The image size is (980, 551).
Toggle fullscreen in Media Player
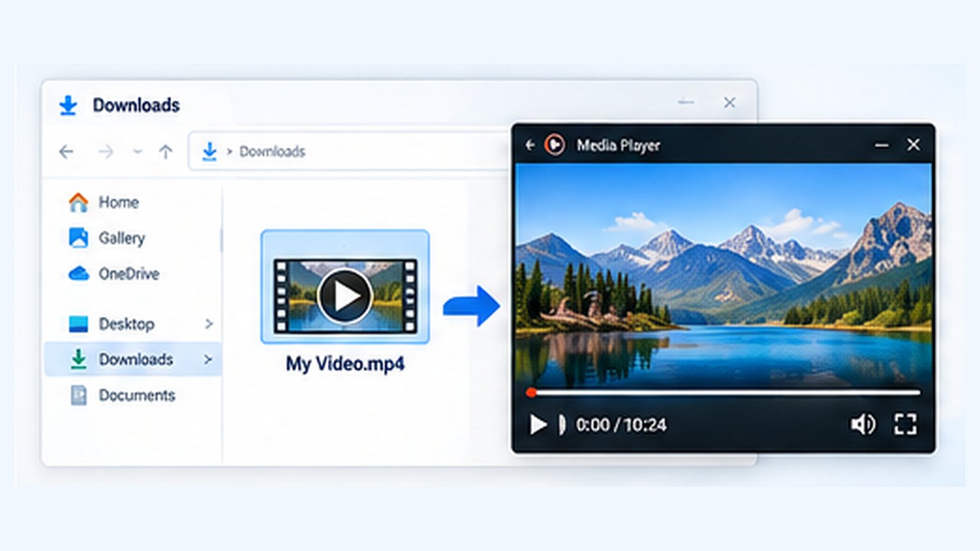(905, 425)
